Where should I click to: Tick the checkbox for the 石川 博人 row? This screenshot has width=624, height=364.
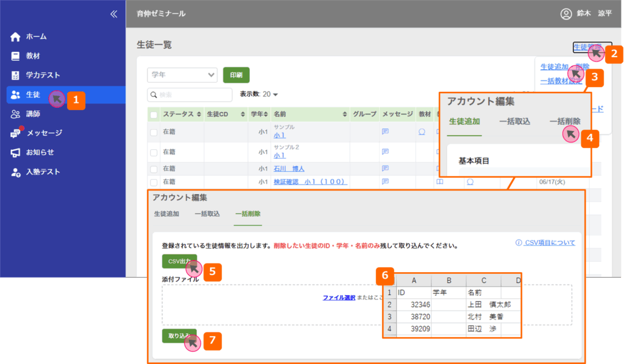[x=154, y=169]
